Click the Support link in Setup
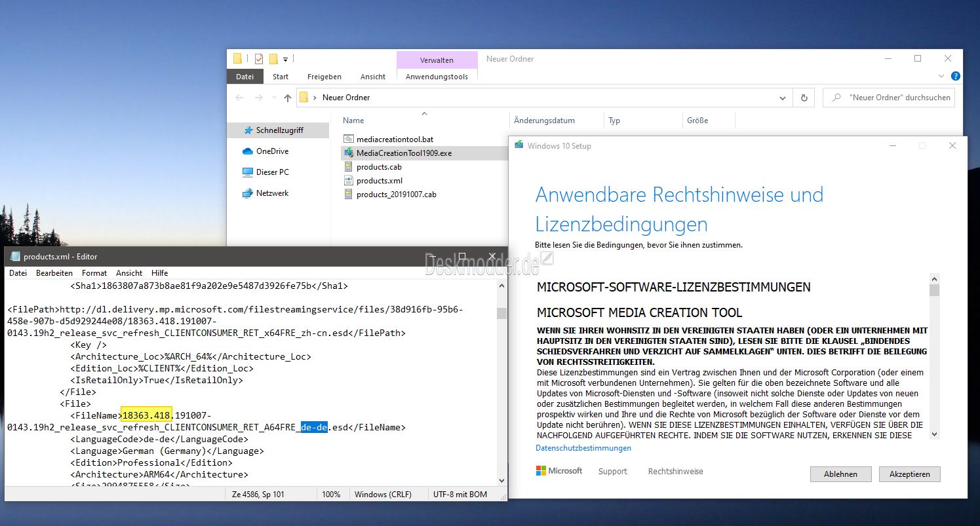The width and height of the screenshot is (980, 526). pyautogui.click(x=613, y=471)
